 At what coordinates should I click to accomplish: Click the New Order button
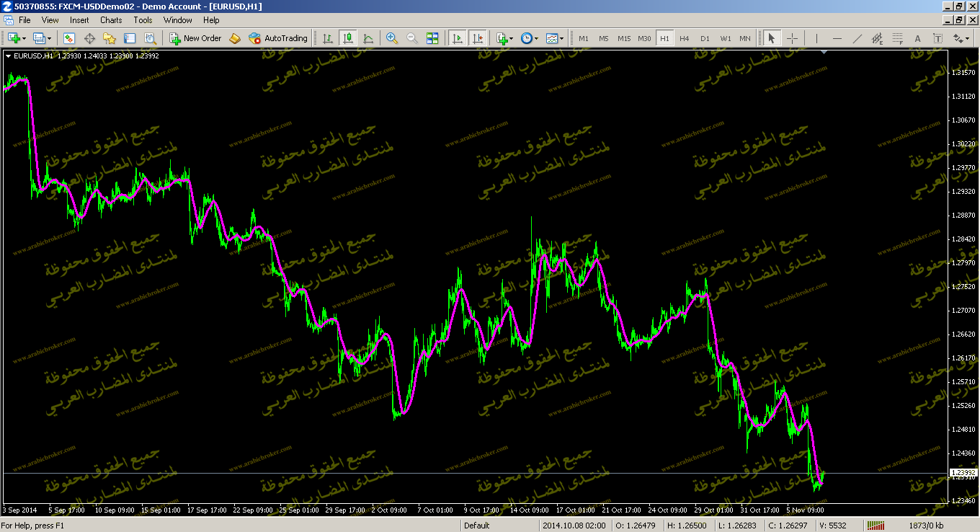pos(195,38)
